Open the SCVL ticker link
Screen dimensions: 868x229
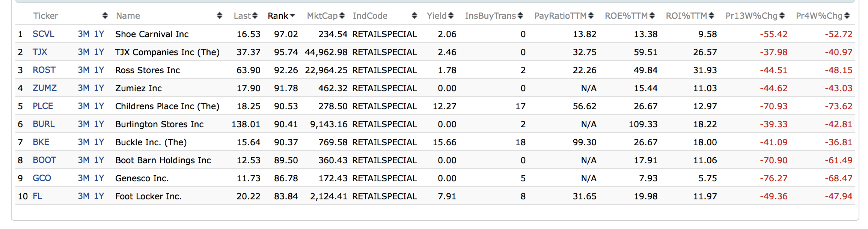click(x=44, y=34)
